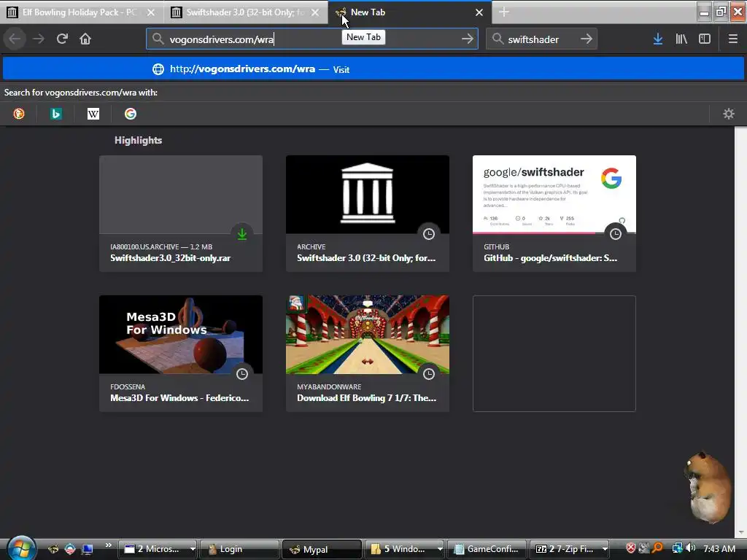Click the green download badge on the Swiftshader rar card
This screenshot has height=560, width=747.
point(242,234)
